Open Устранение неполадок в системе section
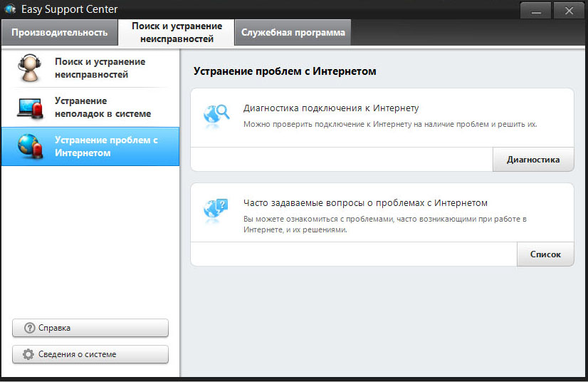This screenshot has width=588, height=382. 90,107
